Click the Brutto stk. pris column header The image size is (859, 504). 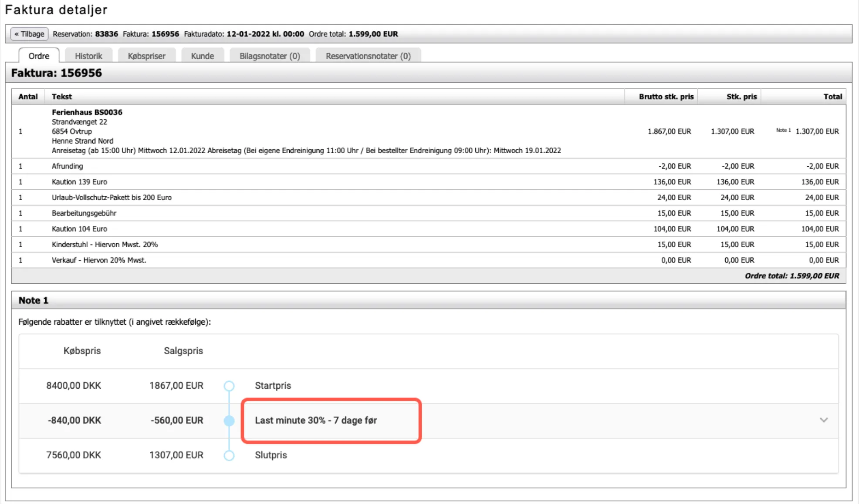tap(666, 97)
